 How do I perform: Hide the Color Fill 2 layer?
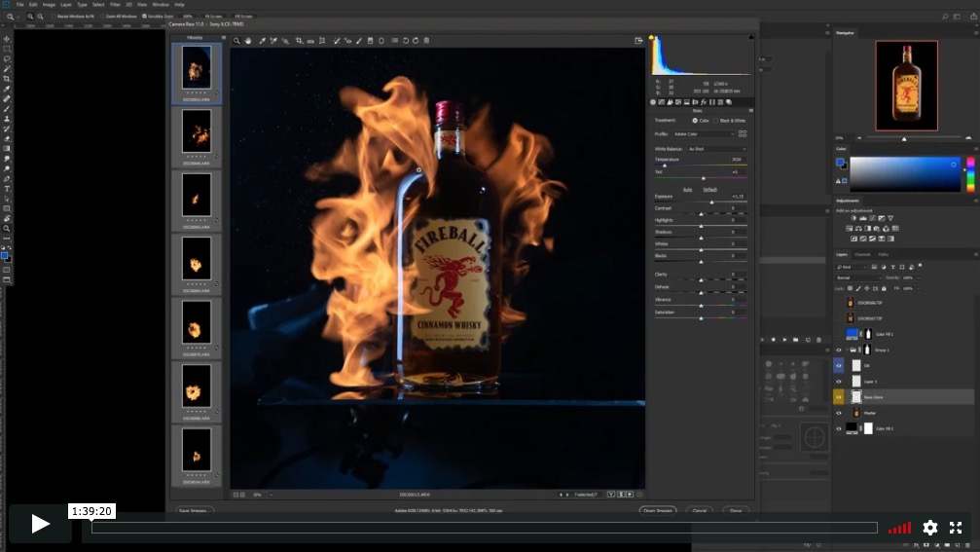pyautogui.click(x=839, y=429)
